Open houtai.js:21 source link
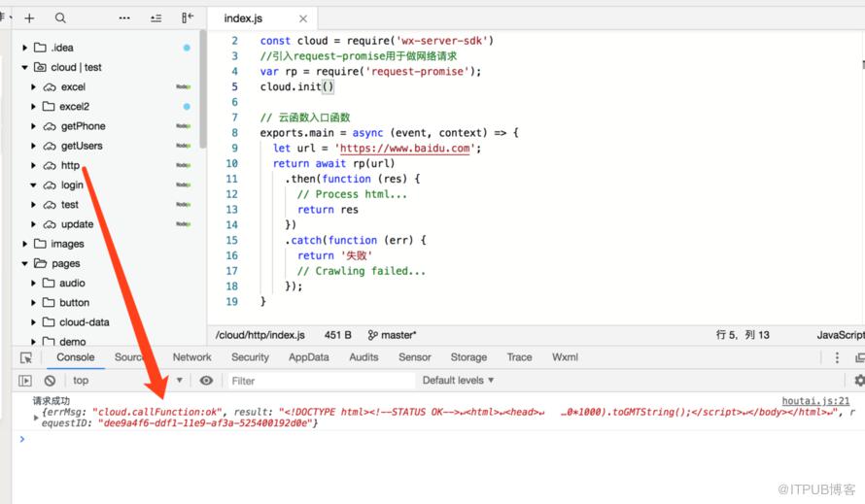The image size is (865, 504). click(815, 401)
